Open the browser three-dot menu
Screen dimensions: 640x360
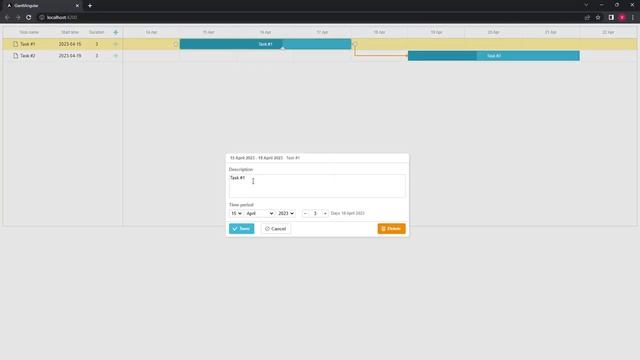(x=633, y=18)
